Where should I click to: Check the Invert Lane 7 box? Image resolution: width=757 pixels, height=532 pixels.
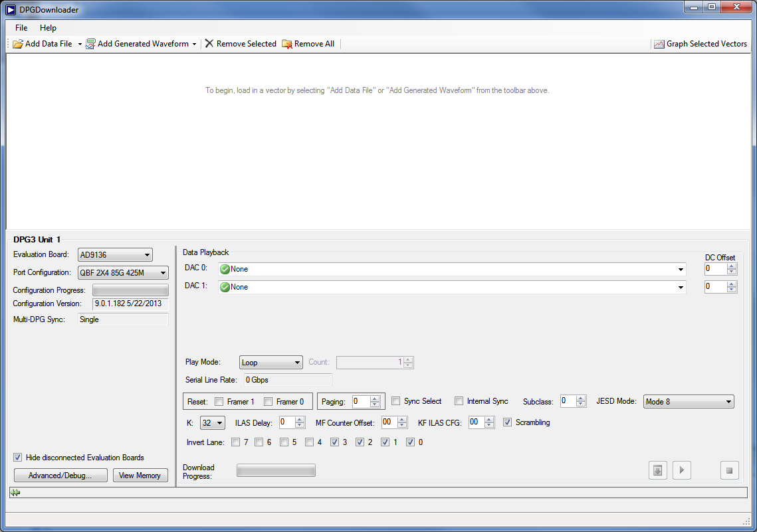coord(236,442)
